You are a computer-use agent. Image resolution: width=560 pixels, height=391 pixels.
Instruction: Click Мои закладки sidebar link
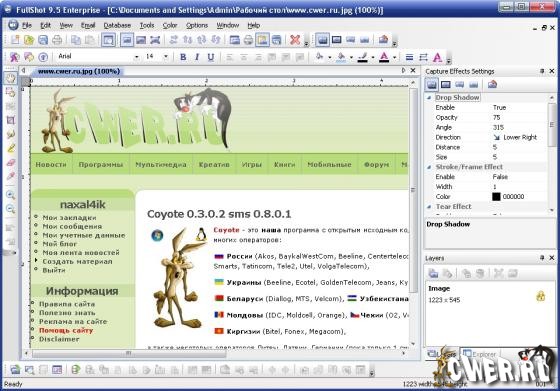point(69,217)
